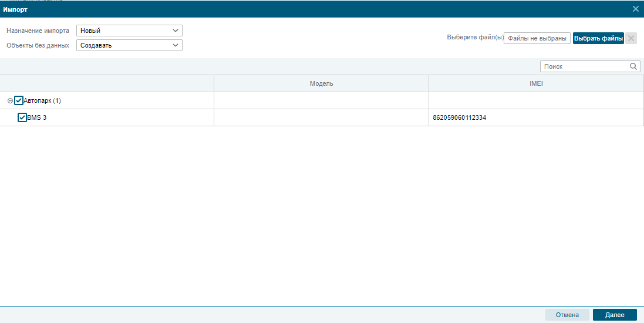Image resolution: width=644 pixels, height=323 pixels.
Task: Open the Назначение импорта dropdown
Action: (129, 31)
